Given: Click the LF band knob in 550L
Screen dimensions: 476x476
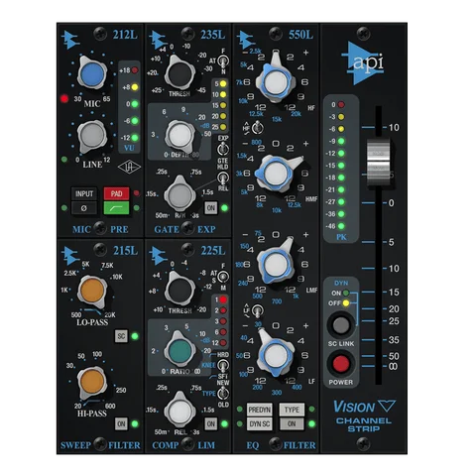Looking at the screenshot, I should point(276,355).
